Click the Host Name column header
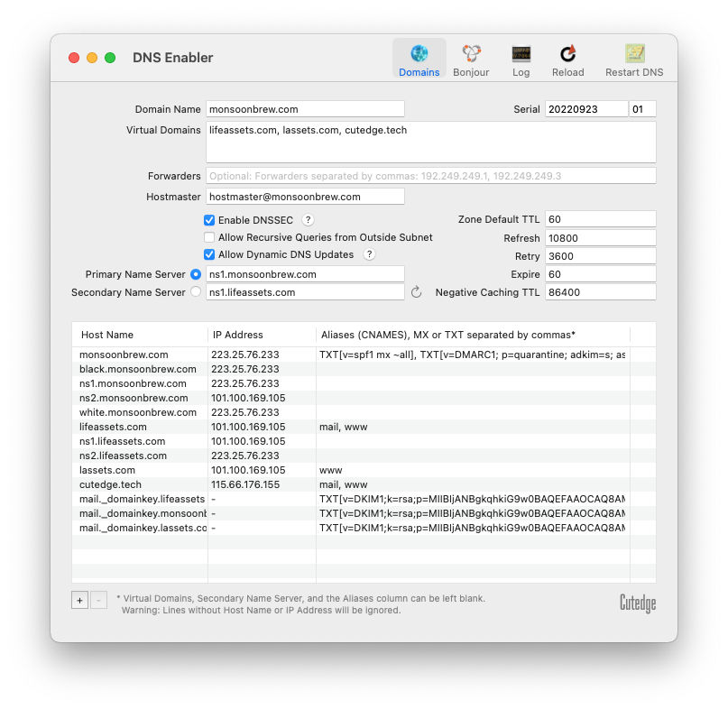The image size is (728, 709). (x=140, y=335)
